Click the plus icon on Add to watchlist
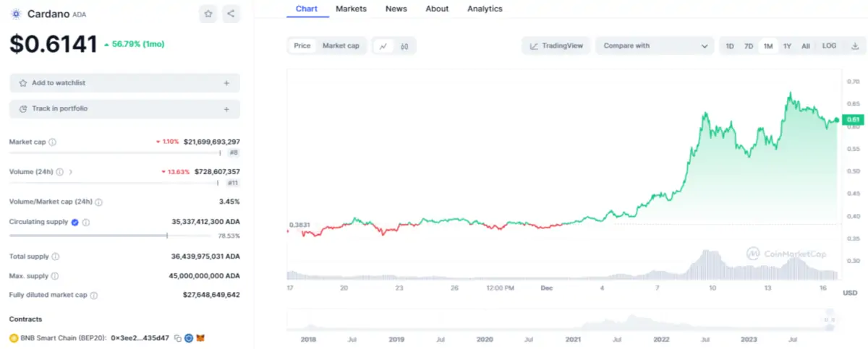The width and height of the screenshot is (868, 349). click(x=226, y=83)
